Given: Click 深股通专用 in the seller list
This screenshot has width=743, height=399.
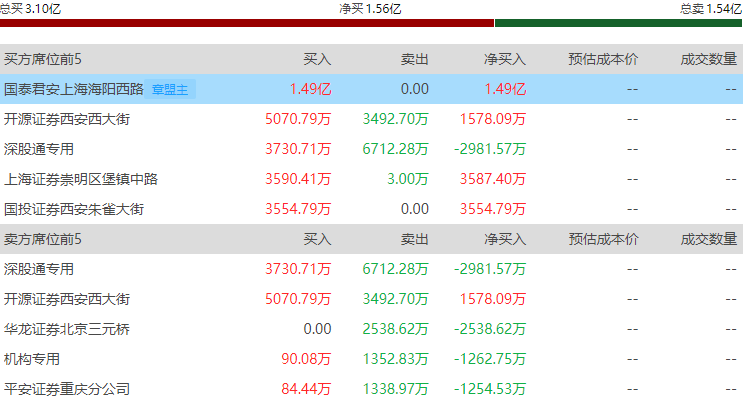Looking at the screenshot, I should pyautogui.click(x=39, y=269).
